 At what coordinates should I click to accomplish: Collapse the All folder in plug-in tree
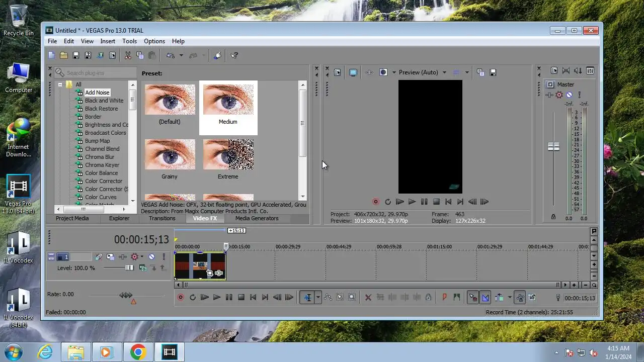pos(60,84)
